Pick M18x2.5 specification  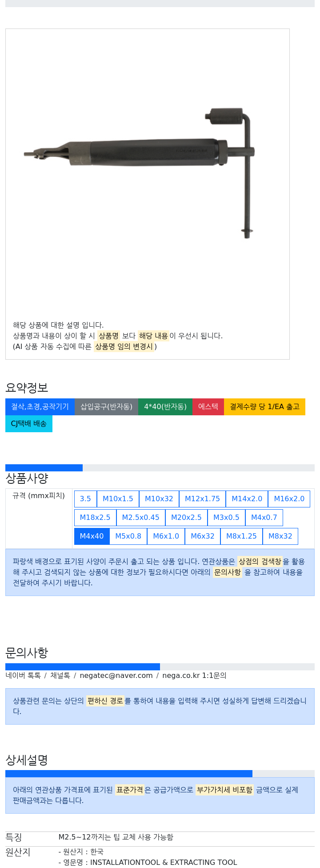click(95, 517)
